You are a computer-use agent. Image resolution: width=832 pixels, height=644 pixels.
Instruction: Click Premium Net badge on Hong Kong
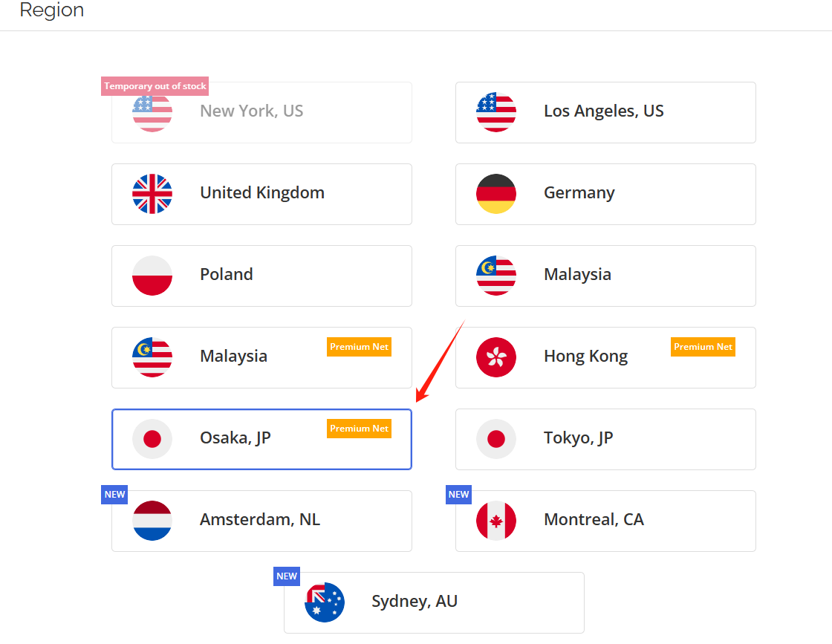pos(703,347)
